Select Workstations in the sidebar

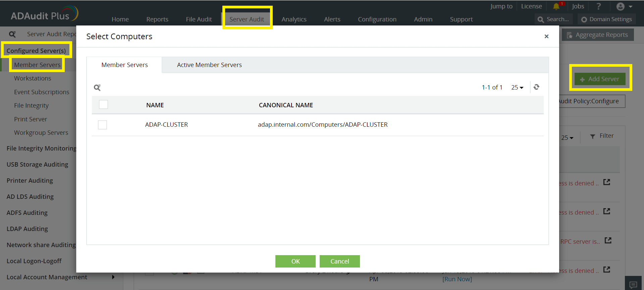pyautogui.click(x=33, y=78)
